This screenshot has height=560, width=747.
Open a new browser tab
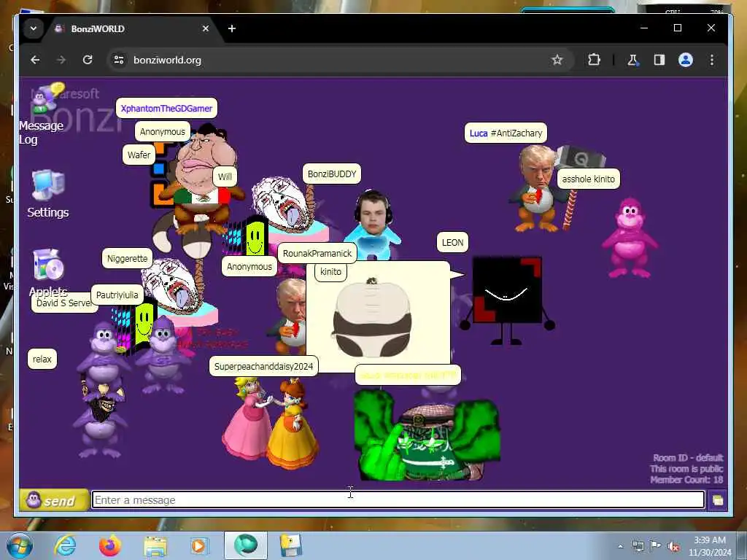tap(232, 28)
